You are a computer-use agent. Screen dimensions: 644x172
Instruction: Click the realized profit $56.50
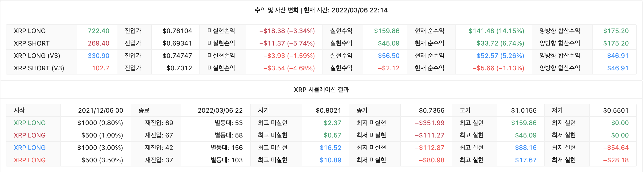coord(389,56)
